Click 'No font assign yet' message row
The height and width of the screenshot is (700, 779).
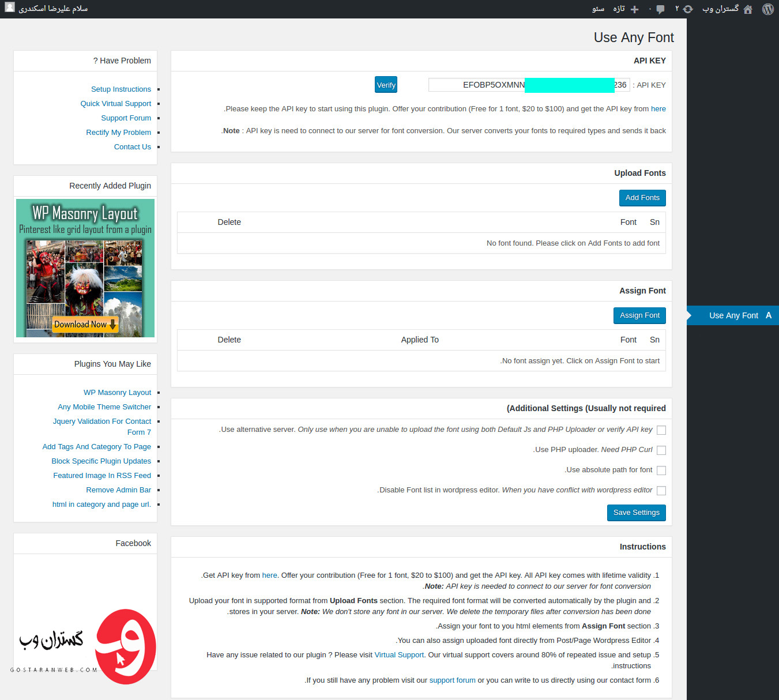(x=422, y=361)
